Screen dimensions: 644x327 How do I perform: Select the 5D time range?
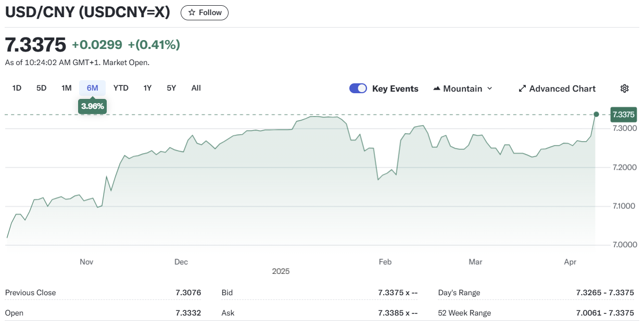tap(42, 88)
